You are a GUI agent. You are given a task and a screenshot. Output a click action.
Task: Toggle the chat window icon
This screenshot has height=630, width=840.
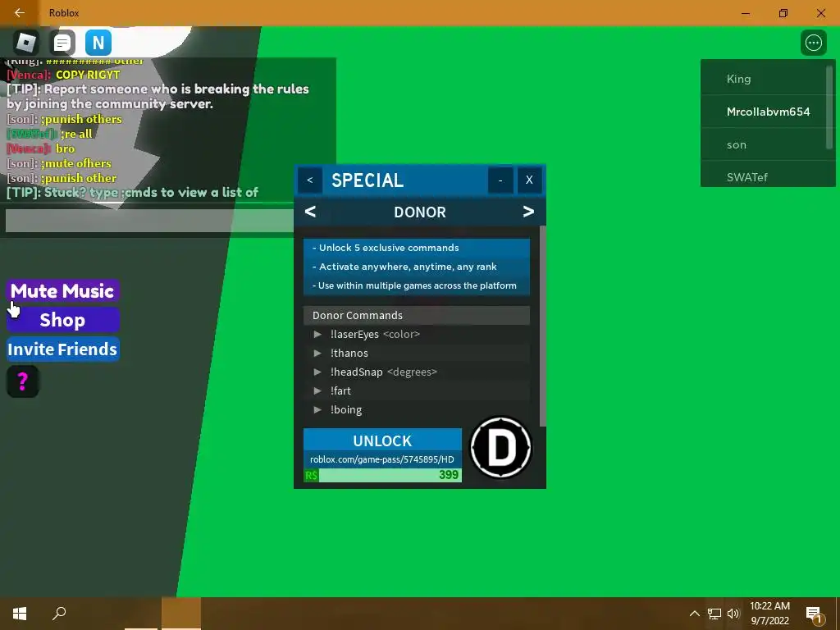(62, 43)
